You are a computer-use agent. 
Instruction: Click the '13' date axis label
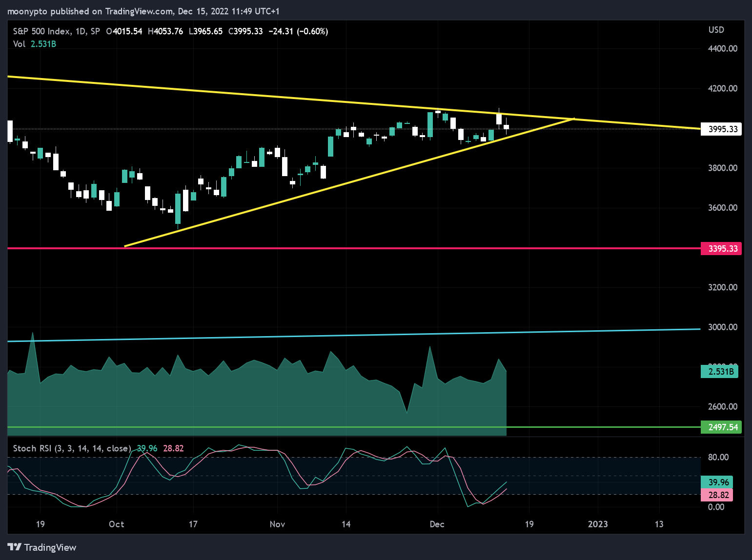[x=659, y=524]
